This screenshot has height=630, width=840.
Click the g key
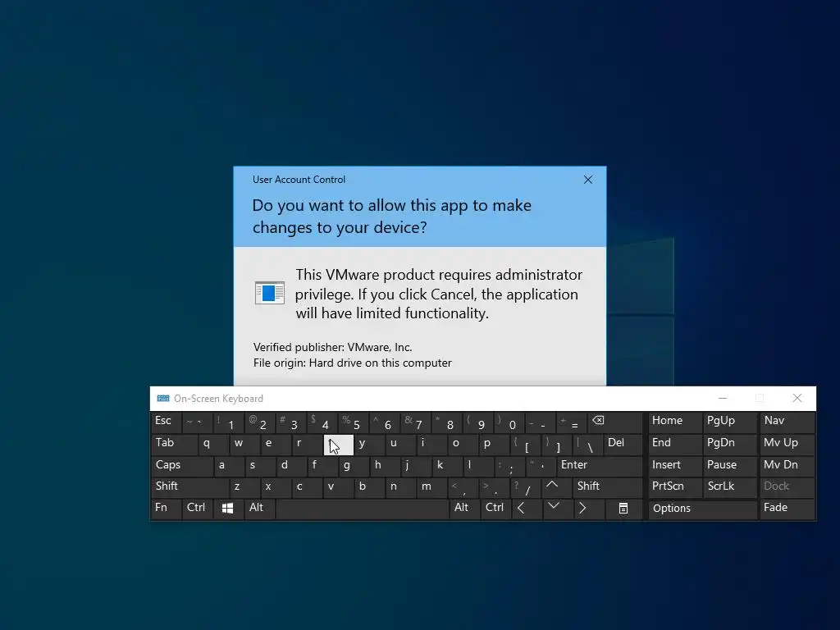click(x=354, y=466)
